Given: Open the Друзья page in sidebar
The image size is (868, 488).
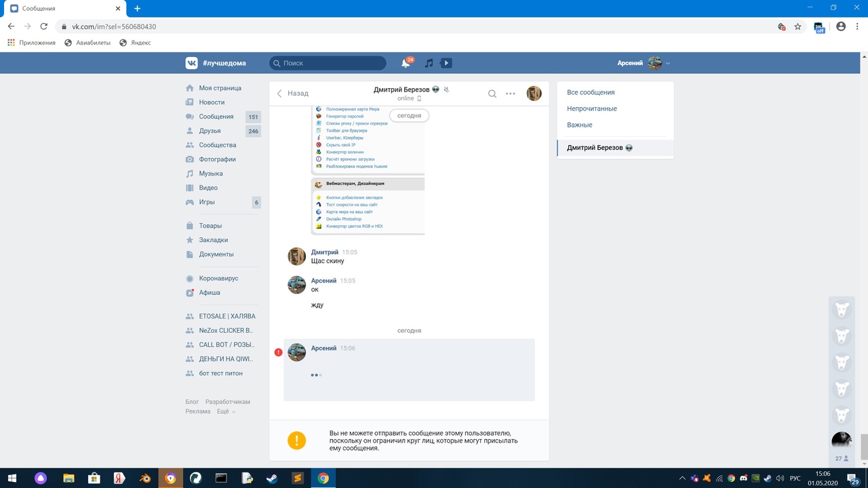Looking at the screenshot, I should [x=210, y=131].
